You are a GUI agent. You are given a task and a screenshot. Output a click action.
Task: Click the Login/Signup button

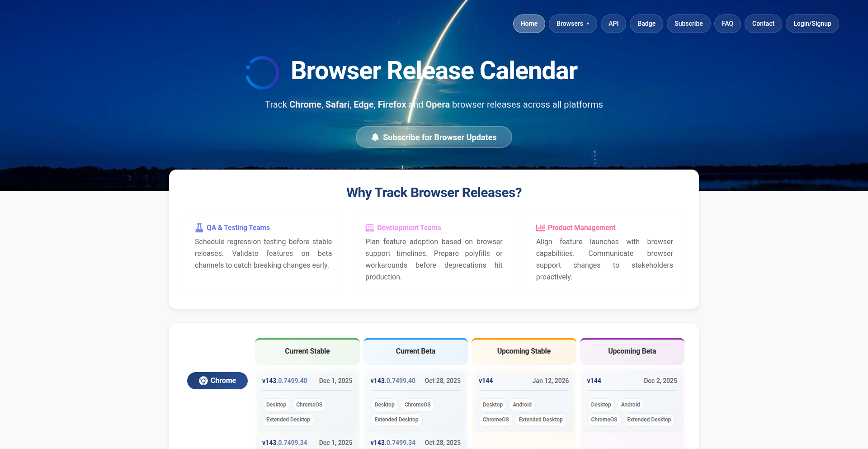812,24
